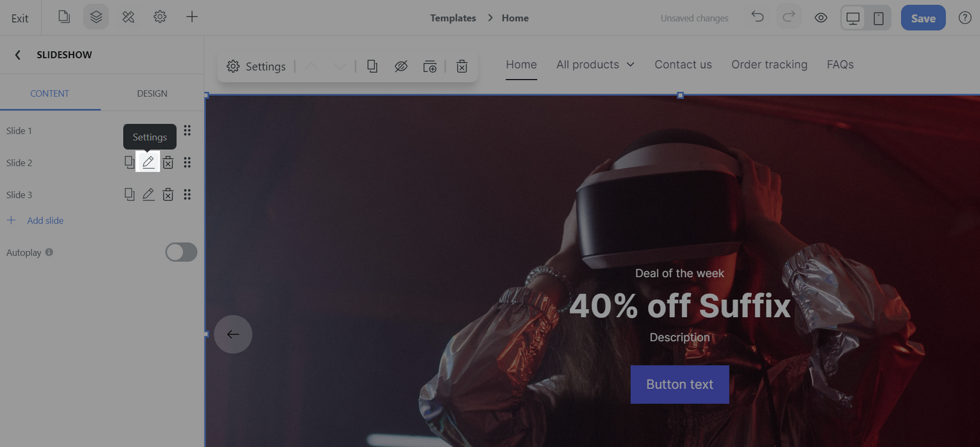Screen dimensions: 980x447
Task: Open the Order tracking menu item
Action: coord(769,64)
